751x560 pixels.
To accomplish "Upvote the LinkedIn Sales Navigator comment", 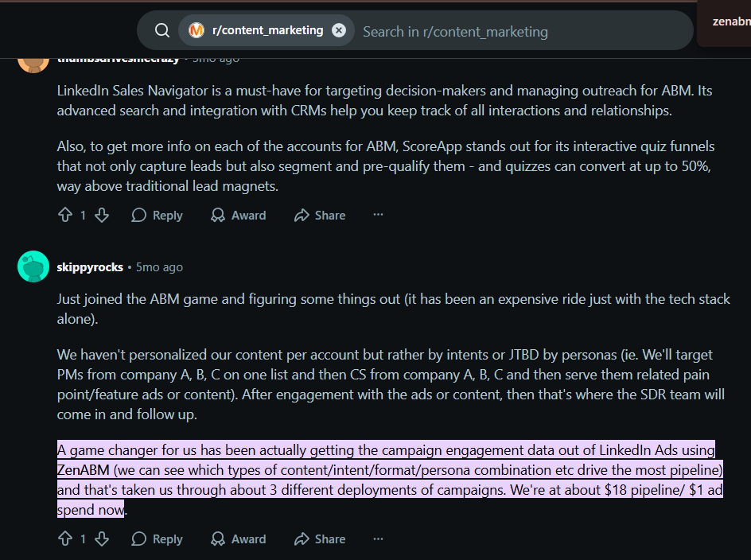I will coord(65,216).
